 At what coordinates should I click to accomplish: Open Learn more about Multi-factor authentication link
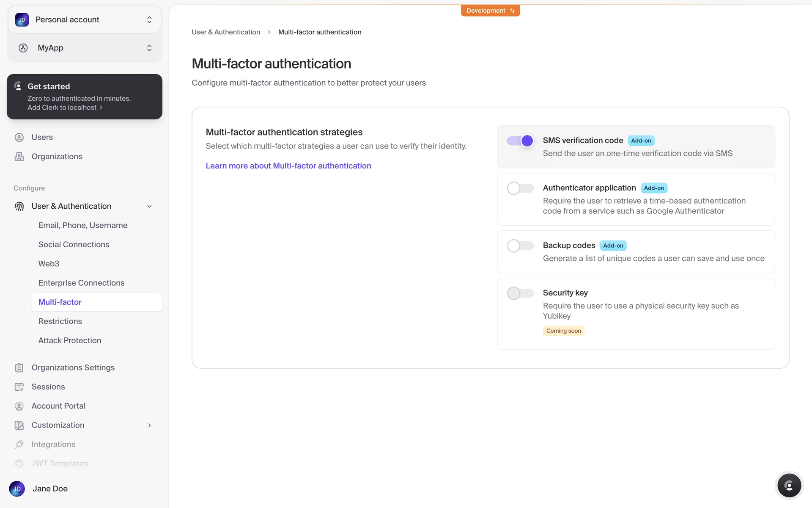pyautogui.click(x=288, y=166)
